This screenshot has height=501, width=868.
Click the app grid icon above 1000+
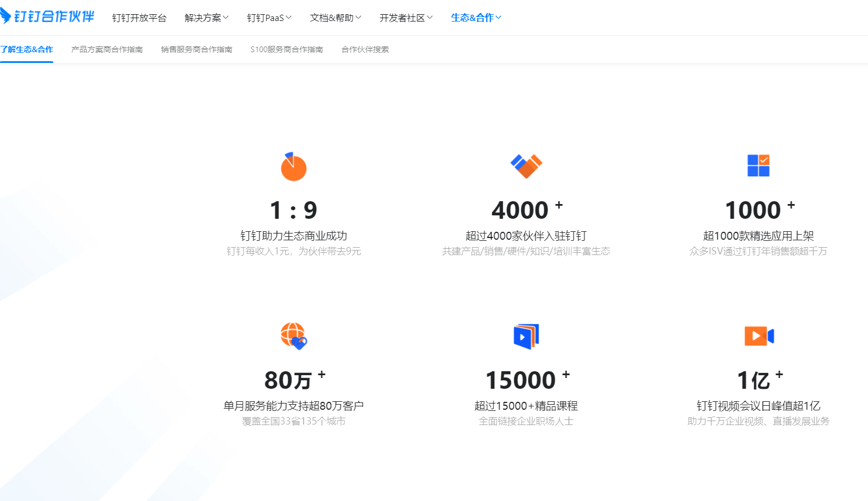click(x=759, y=165)
